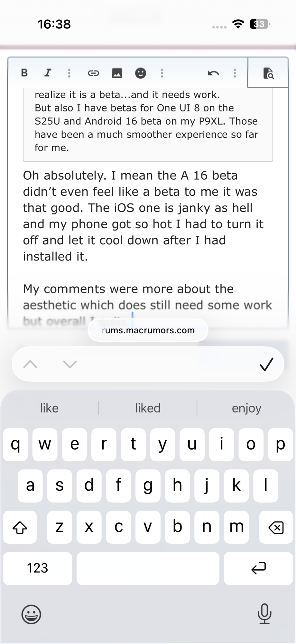Expand more text formatting options after italic
Screen dimensions: 296x644
[x=69, y=73]
